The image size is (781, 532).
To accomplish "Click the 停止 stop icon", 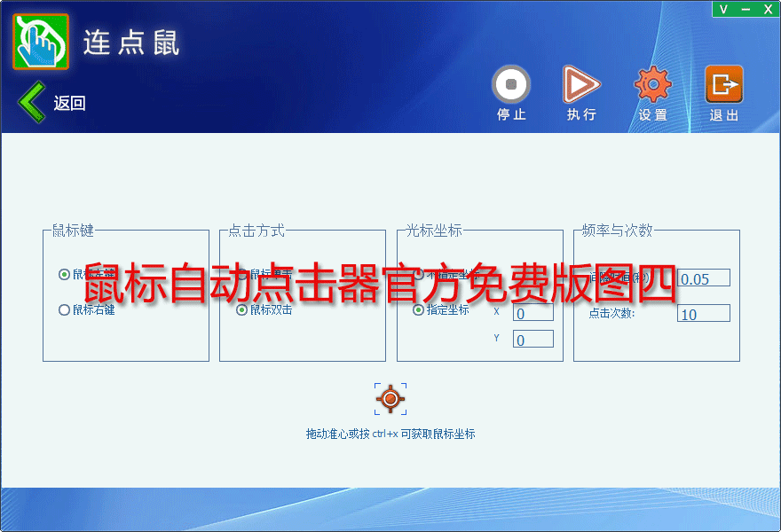I will 510,84.
